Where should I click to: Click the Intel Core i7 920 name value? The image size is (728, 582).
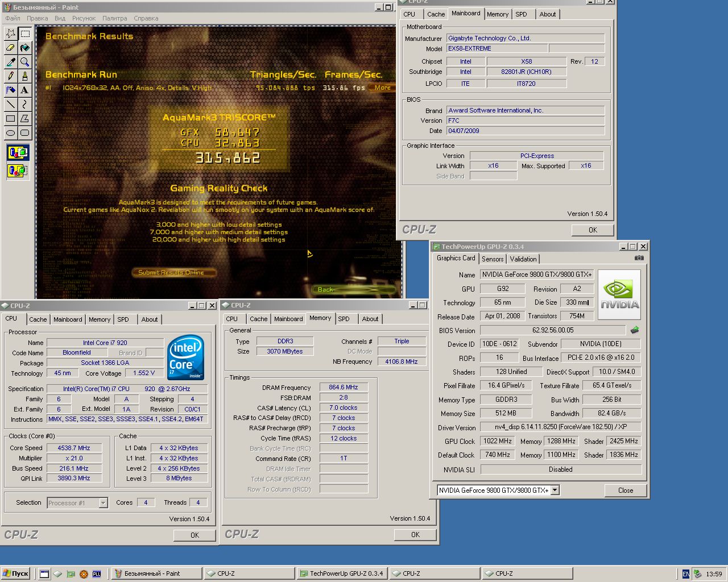click(x=105, y=343)
